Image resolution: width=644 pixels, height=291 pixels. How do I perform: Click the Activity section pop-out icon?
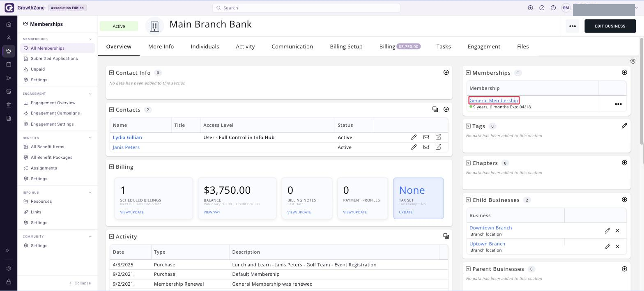[446, 236]
